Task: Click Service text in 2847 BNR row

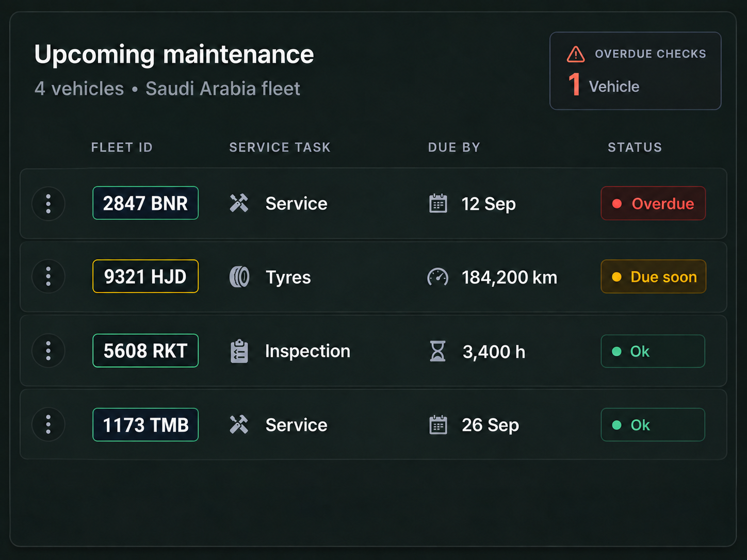Action: click(x=296, y=204)
